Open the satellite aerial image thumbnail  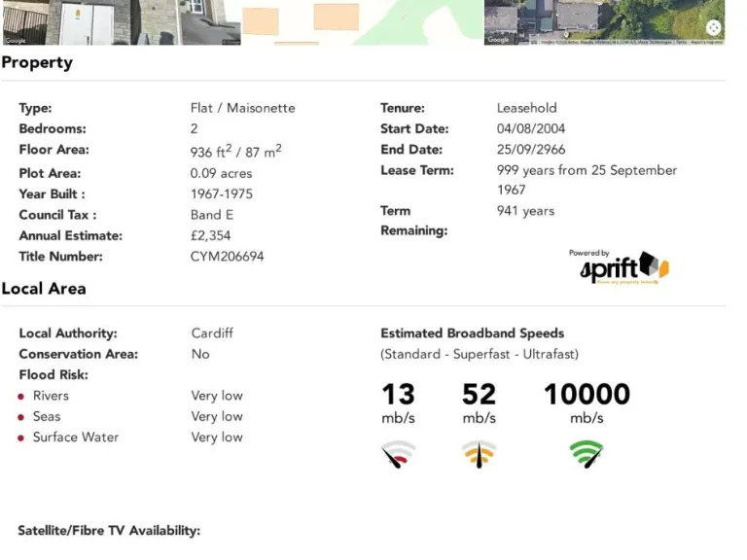point(603,21)
